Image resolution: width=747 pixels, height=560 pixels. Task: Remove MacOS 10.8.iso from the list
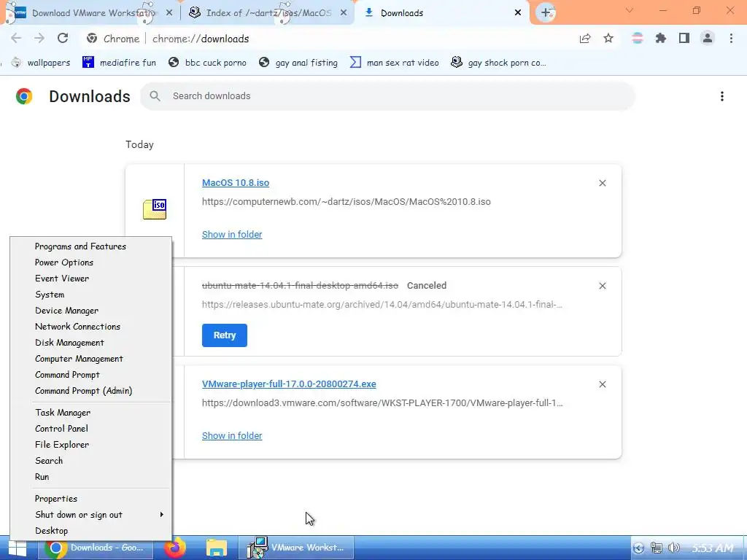pos(603,183)
